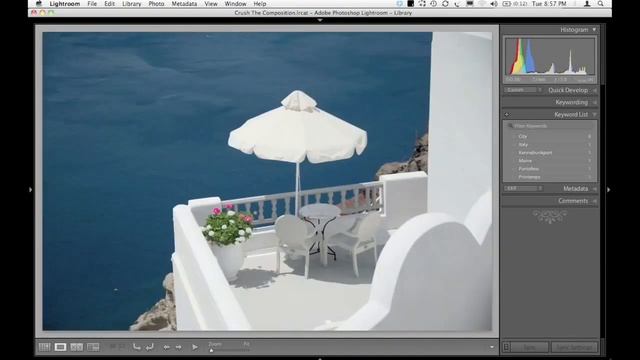Expand the Metadata panel

(595, 189)
